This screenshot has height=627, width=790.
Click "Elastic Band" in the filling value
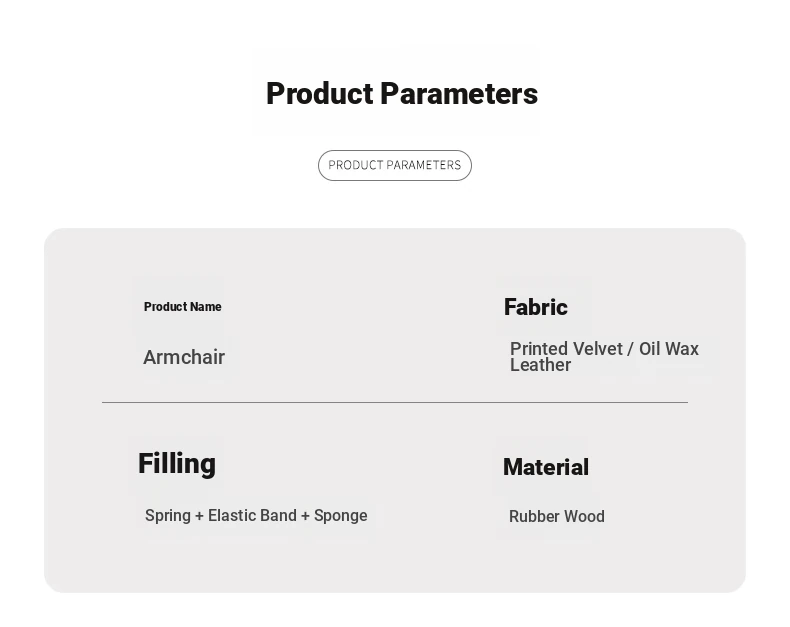tap(252, 516)
